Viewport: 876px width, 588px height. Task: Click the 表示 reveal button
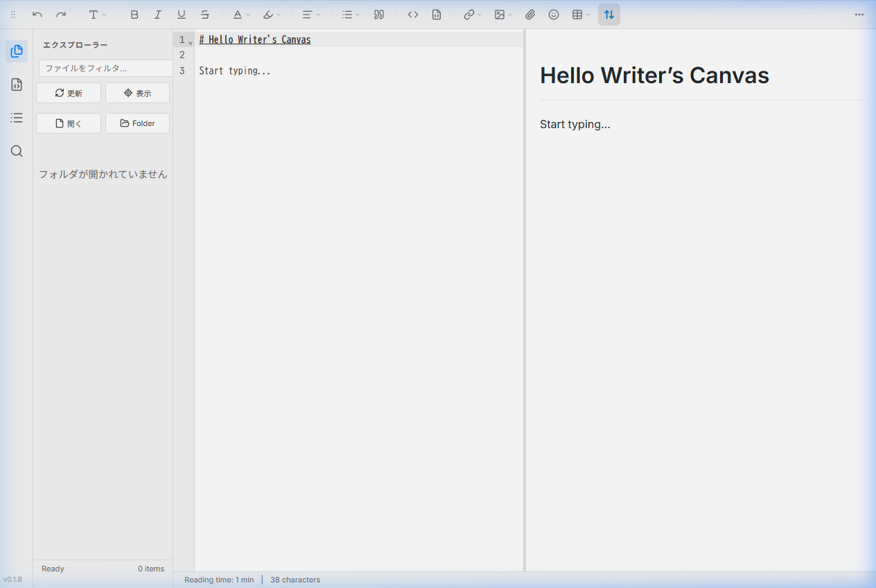pyautogui.click(x=137, y=93)
